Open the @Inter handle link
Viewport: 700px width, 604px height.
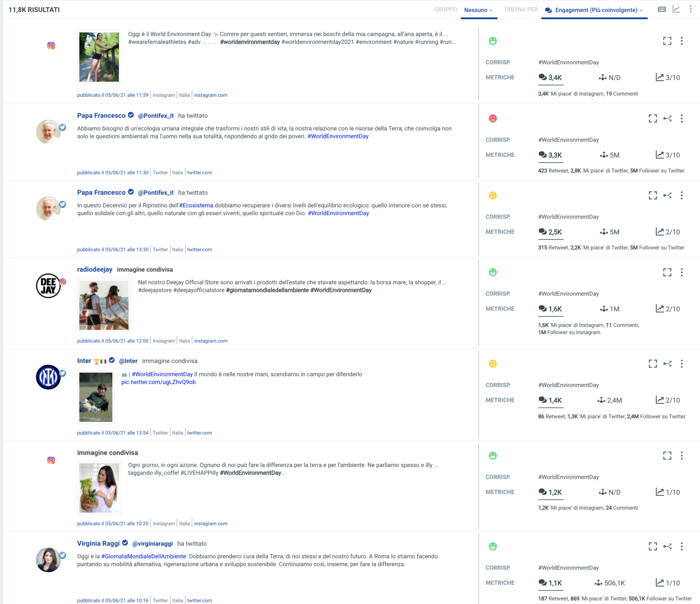click(x=128, y=361)
